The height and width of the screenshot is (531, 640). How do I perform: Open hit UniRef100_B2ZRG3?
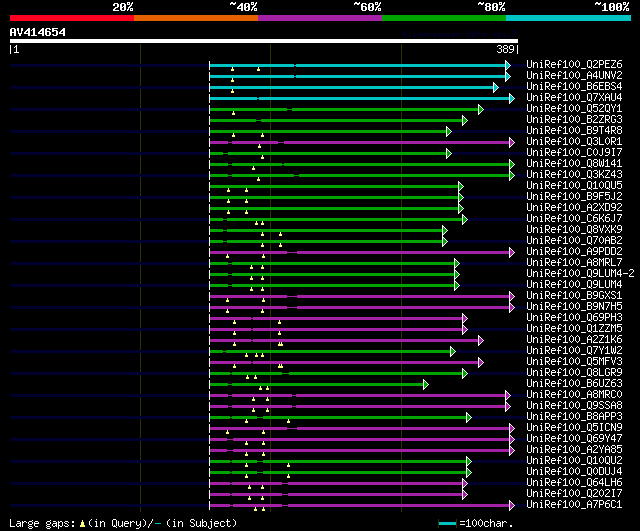(574, 120)
